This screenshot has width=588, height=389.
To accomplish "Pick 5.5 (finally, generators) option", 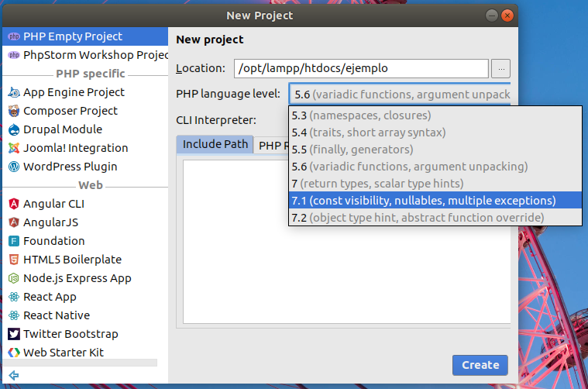I will tap(435, 150).
